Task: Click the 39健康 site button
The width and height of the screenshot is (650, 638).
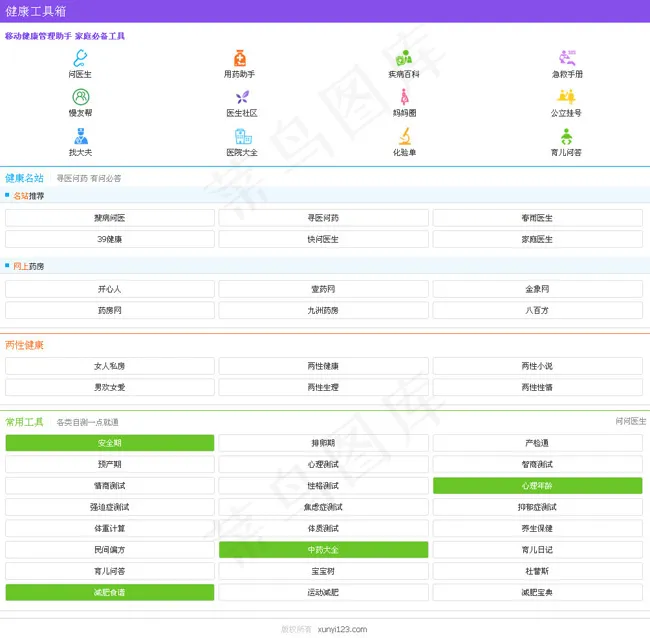Action: (110, 240)
